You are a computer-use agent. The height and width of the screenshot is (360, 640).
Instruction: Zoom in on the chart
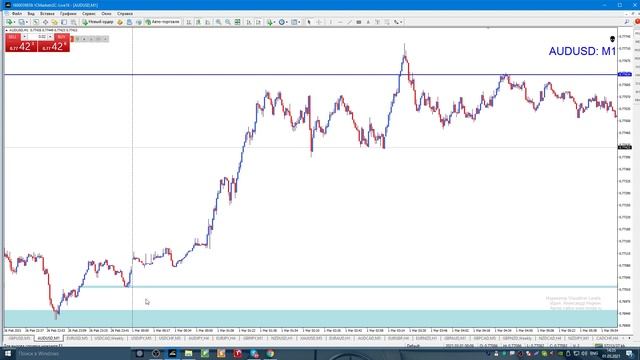219,22
